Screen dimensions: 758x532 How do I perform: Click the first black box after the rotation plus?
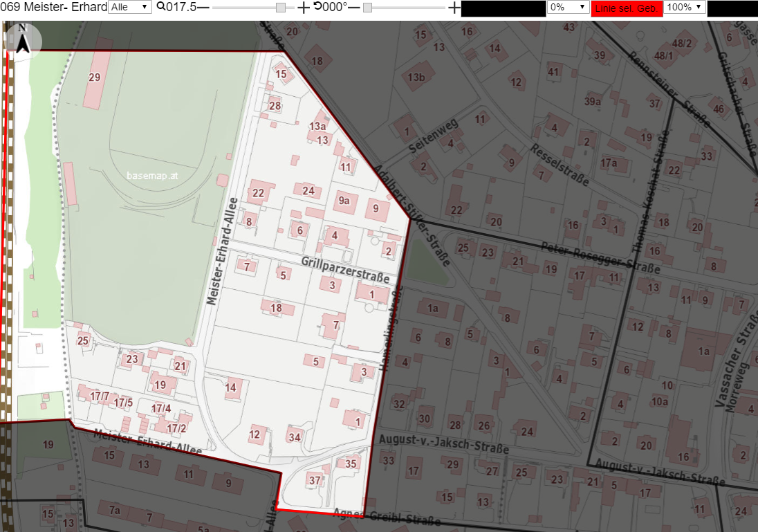pyautogui.click(x=503, y=9)
